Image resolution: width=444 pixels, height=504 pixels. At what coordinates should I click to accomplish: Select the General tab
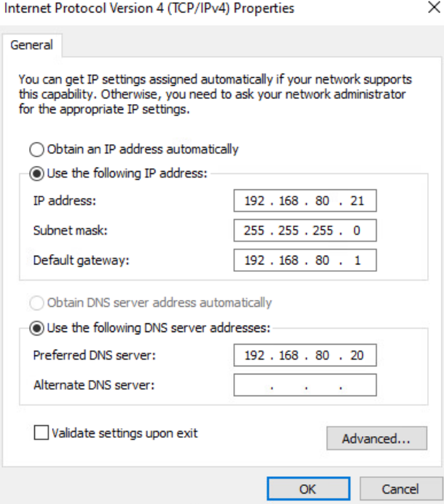pyautogui.click(x=31, y=45)
